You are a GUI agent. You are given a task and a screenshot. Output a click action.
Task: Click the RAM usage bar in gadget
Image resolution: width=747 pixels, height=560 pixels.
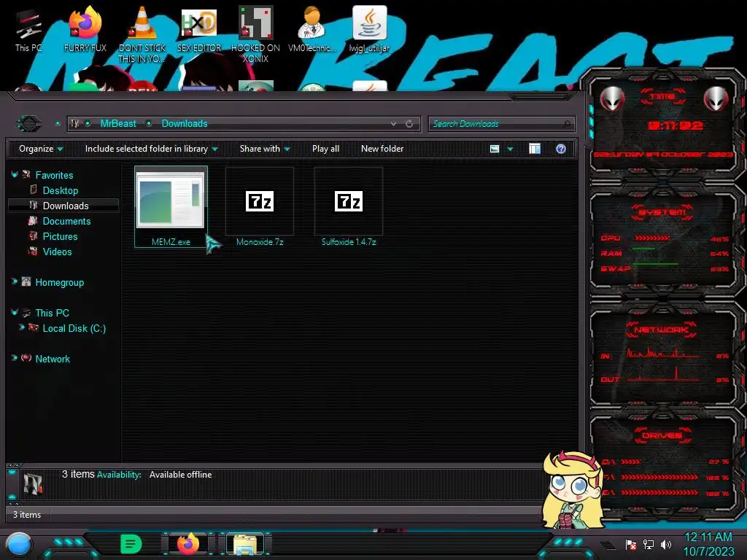click(644, 249)
